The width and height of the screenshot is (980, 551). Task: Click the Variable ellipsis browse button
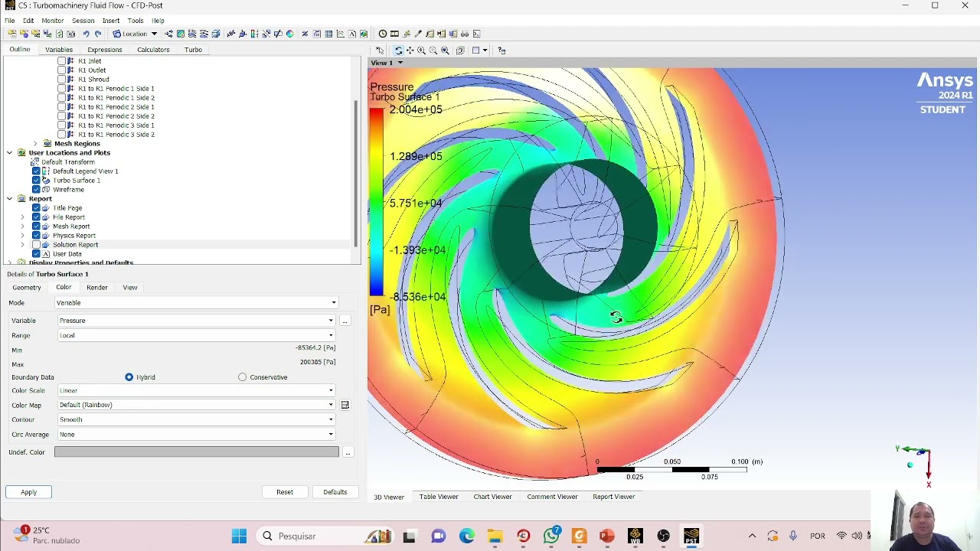pos(345,321)
